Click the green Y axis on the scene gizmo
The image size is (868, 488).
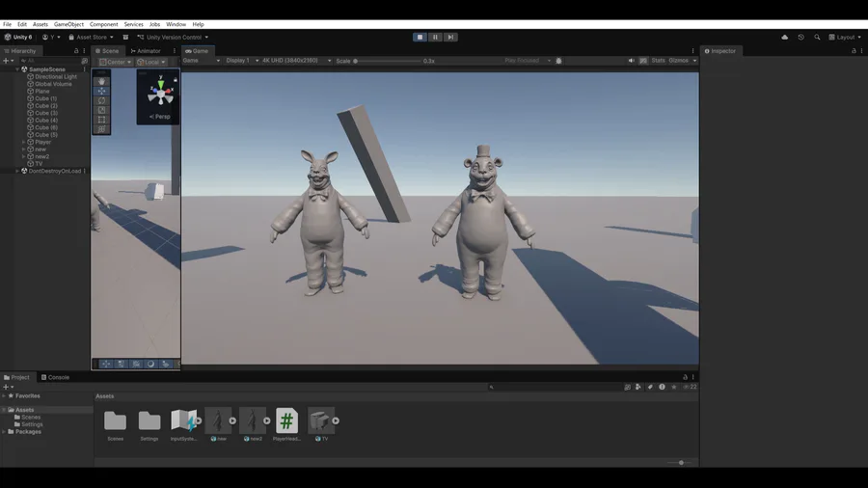(160, 84)
